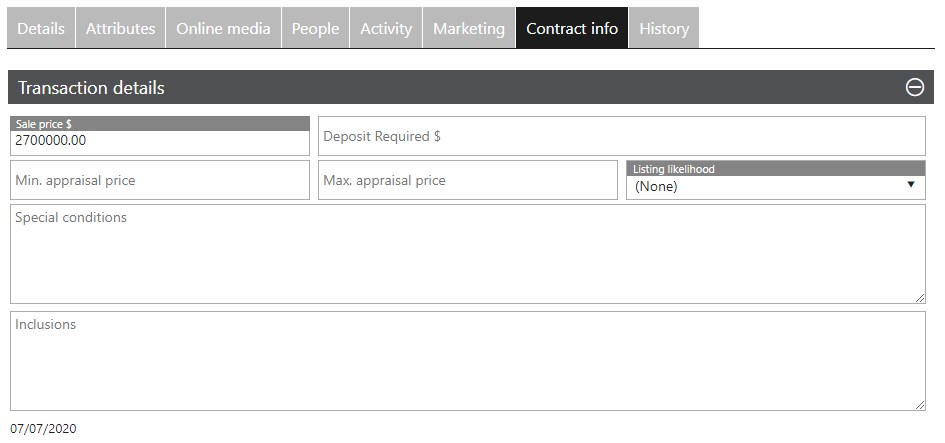Click the Sale price input field
The height and width of the screenshot is (443, 945).
[x=160, y=142]
